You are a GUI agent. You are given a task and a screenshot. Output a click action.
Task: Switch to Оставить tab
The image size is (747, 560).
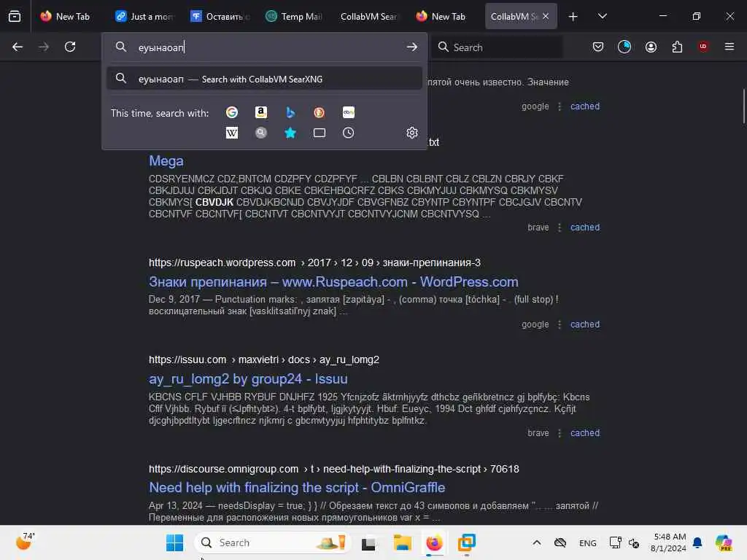(x=220, y=16)
